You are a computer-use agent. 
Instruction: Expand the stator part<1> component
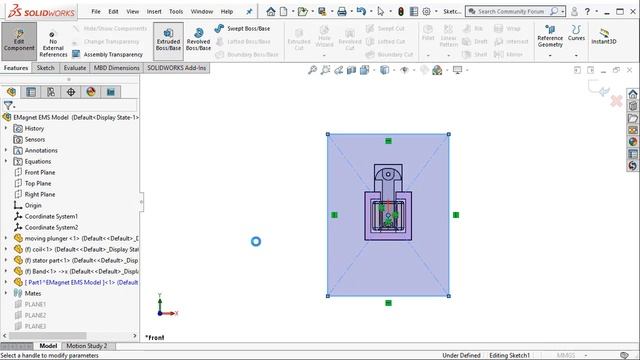[x=6, y=260]
